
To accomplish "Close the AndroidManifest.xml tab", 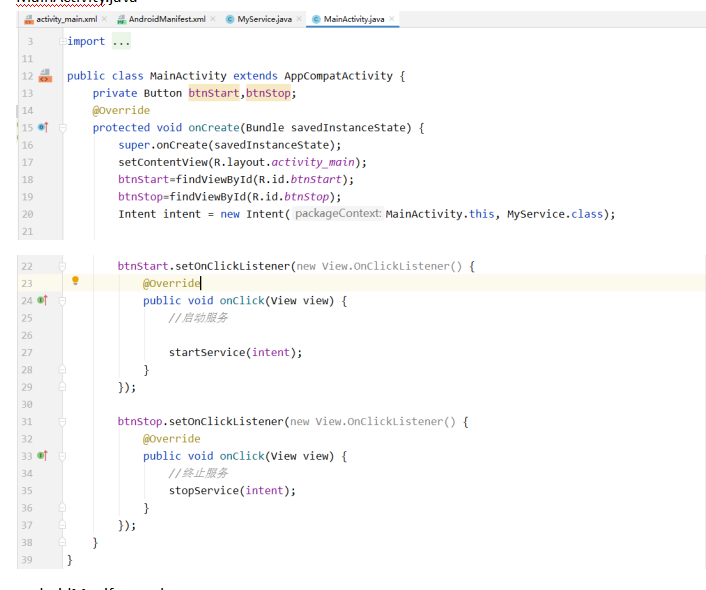I will 213,18.
